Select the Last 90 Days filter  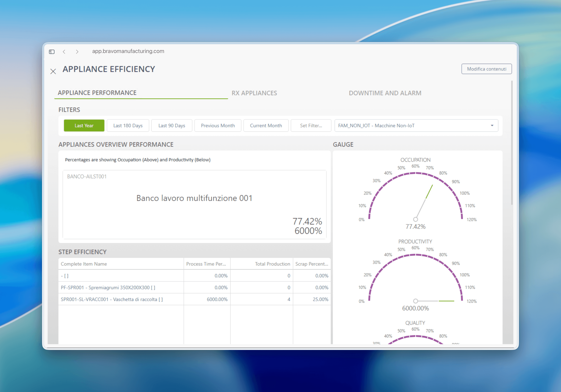(172, 125)
